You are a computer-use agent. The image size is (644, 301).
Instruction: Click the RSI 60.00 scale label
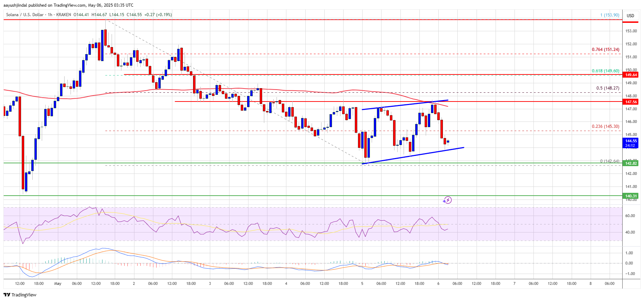coord(630,216)
